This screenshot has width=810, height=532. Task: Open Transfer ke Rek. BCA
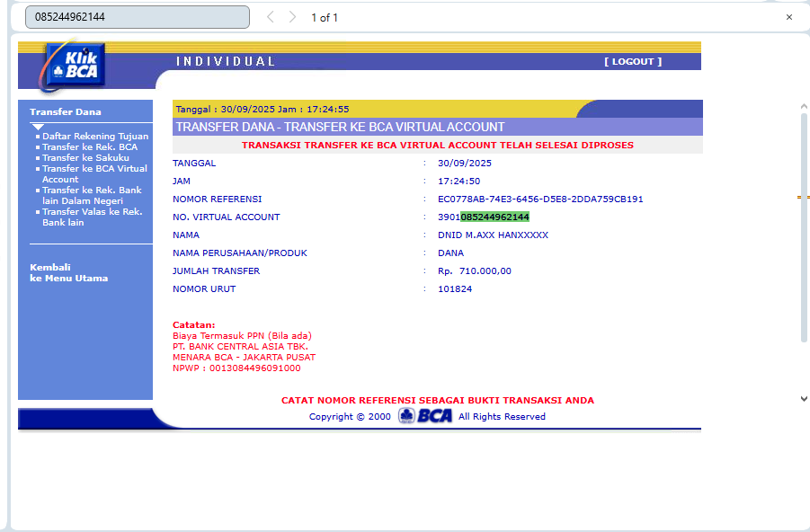coord(90,147)
